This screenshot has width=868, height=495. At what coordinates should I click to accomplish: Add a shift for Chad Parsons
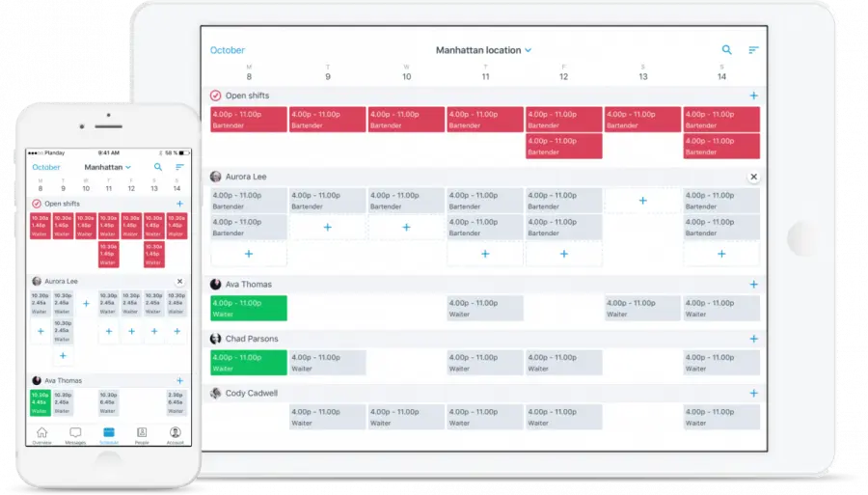pyautogui.click(x=753, y=339)
